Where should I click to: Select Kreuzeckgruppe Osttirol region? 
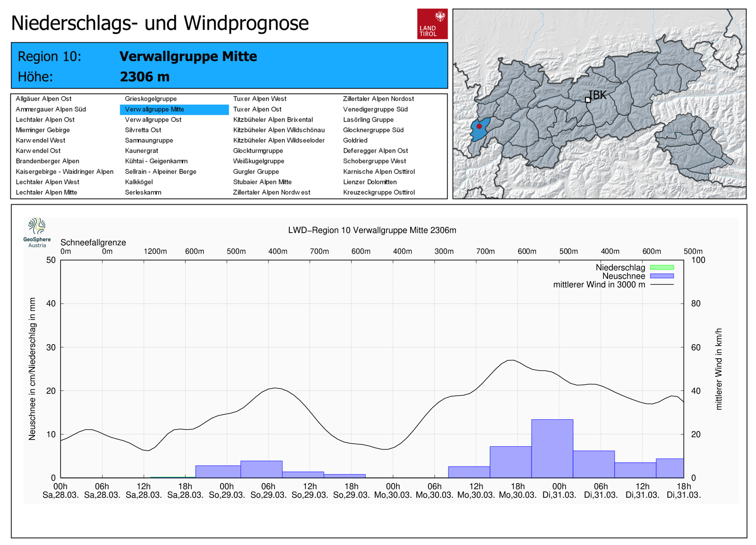378,192
